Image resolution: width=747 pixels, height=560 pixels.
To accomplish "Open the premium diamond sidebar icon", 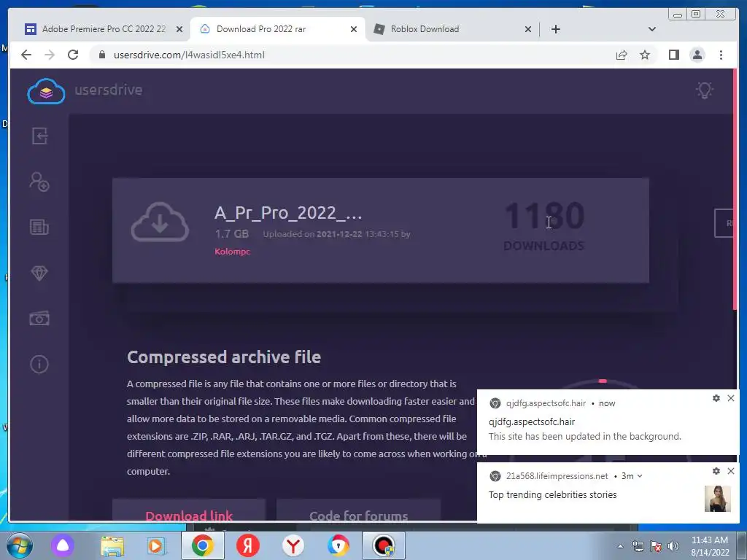I will (39, 273).
